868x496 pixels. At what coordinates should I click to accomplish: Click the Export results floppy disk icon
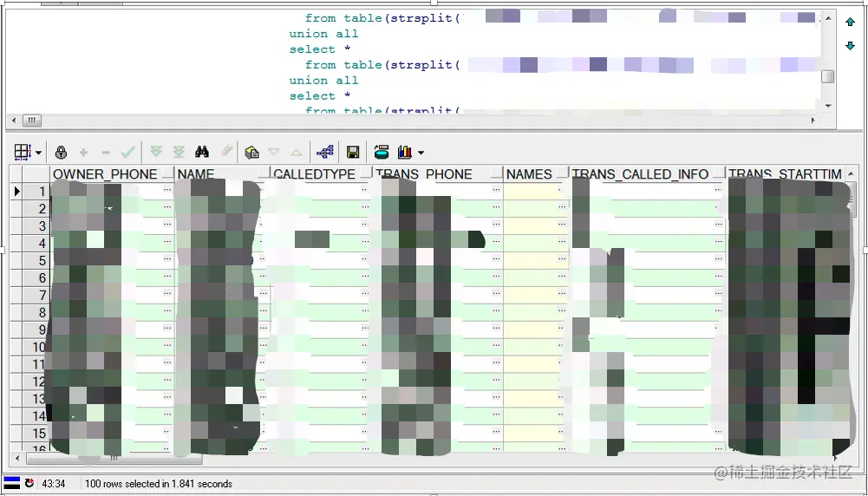point(353,153)
